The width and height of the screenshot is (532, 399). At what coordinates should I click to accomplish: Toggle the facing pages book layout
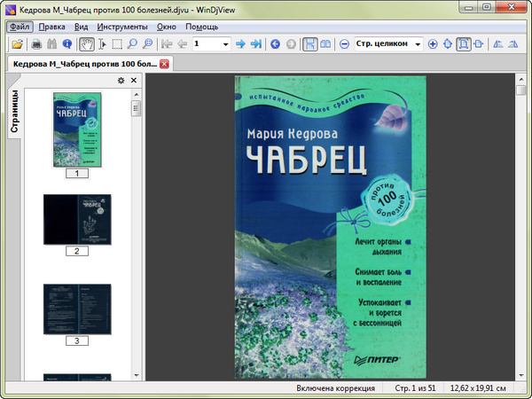[x=325, y=43]
